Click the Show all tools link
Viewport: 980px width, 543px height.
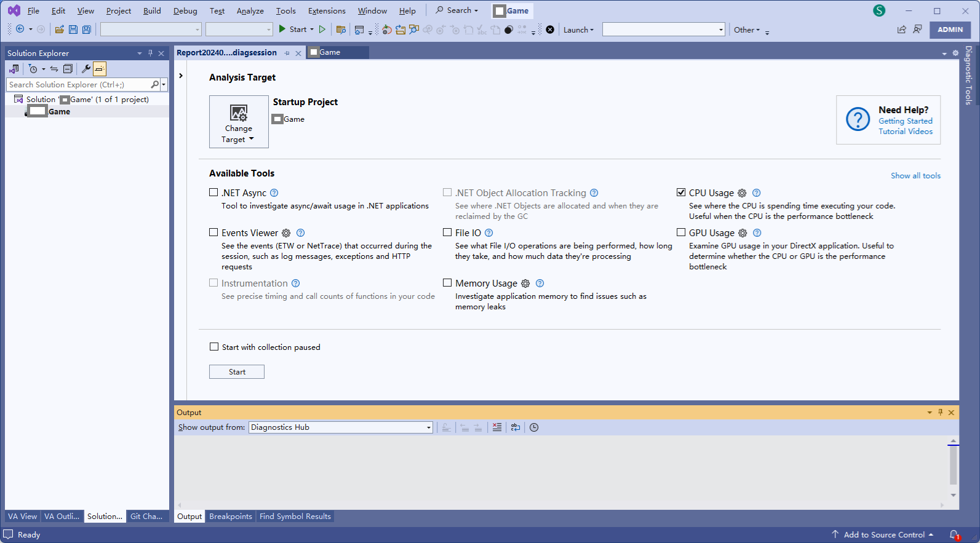pyautogui.click(x=915, y=176)
